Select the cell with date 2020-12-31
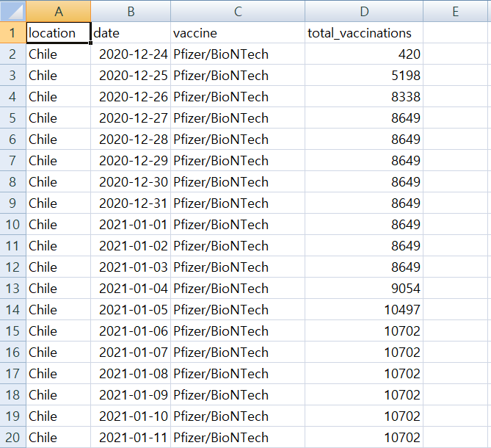 (131, 203)
